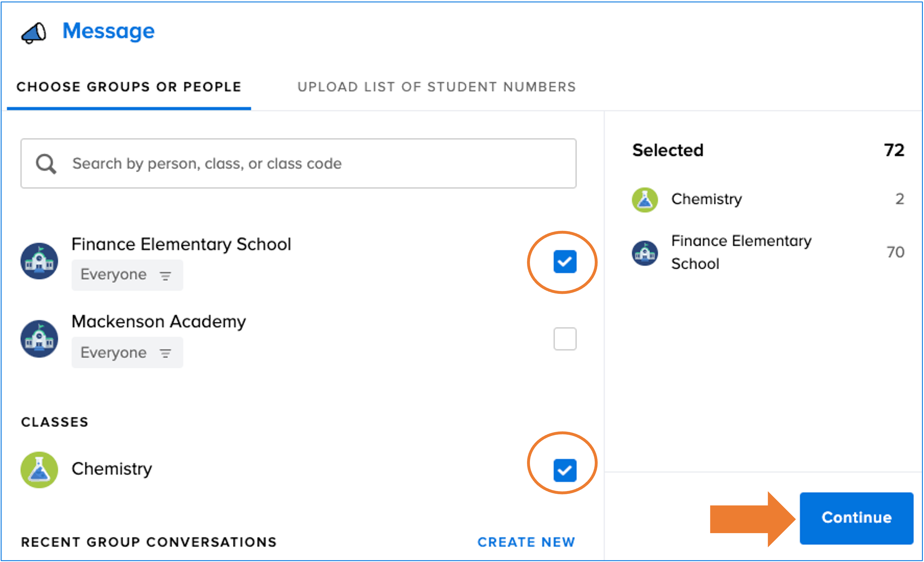Open Everyone filter under Finance Elementary School
This screenshot has width=924, height=562.
(x=127, y=275)
